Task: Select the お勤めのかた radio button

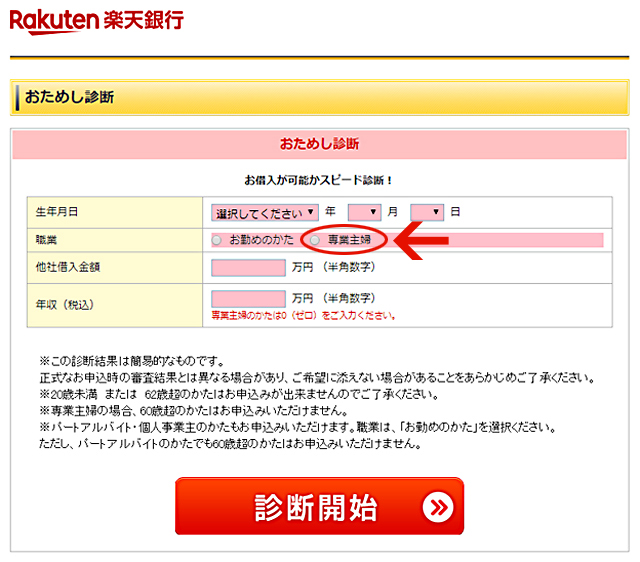Action: pos(217,240)
